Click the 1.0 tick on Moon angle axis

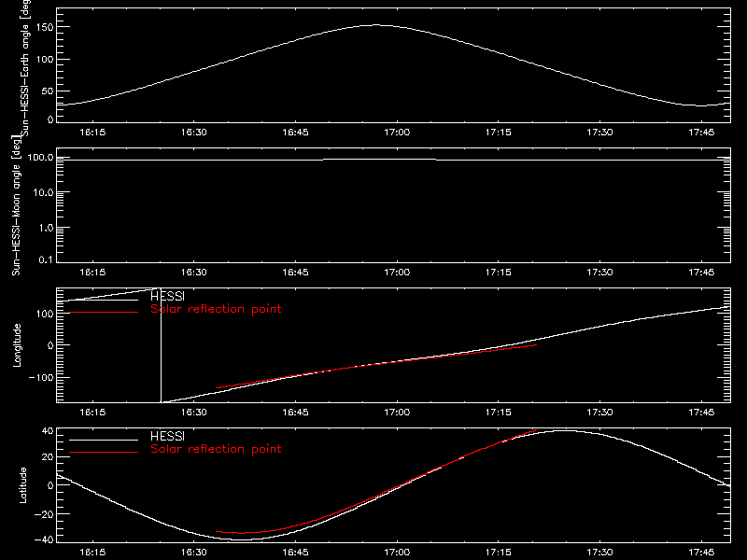point(45,228)
